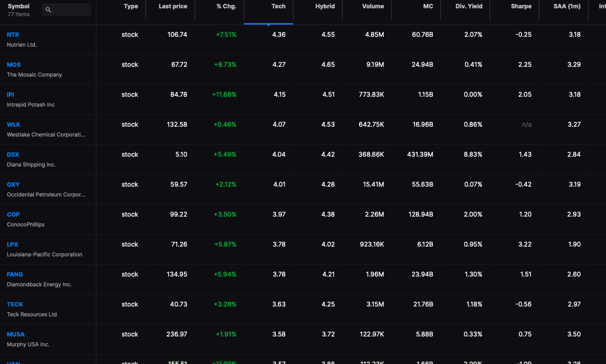Select COP Type cell stock
Screen dimensions: 606x364
click(130, 215)
